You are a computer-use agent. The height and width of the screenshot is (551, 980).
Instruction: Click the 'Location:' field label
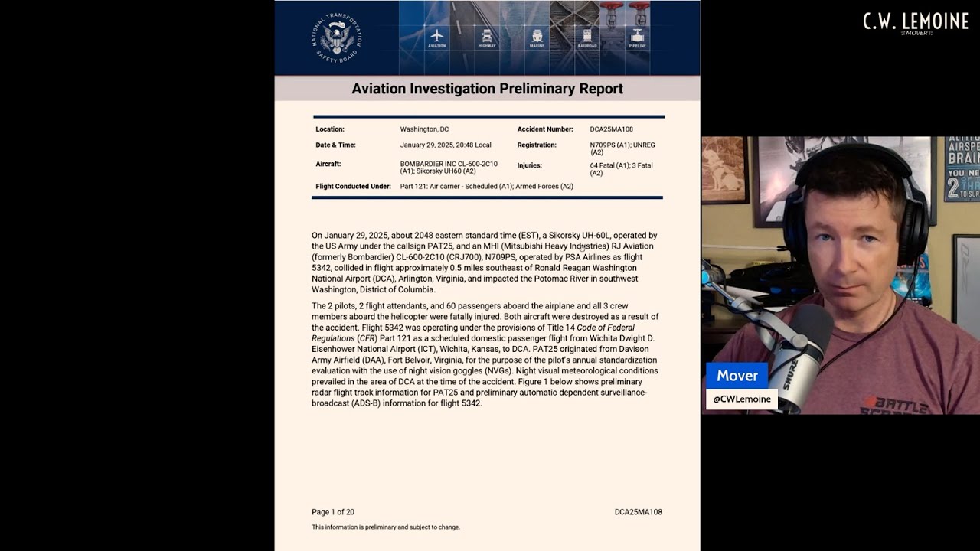(x=330, y=129)
